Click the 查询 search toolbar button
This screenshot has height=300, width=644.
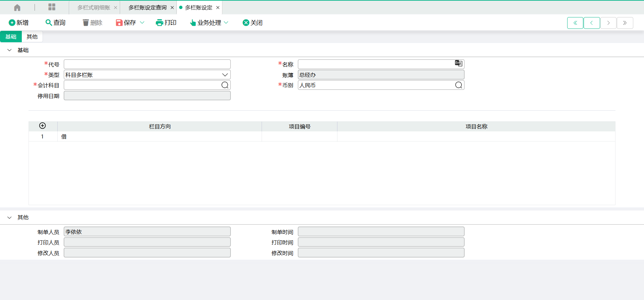(x=55, y=22)
